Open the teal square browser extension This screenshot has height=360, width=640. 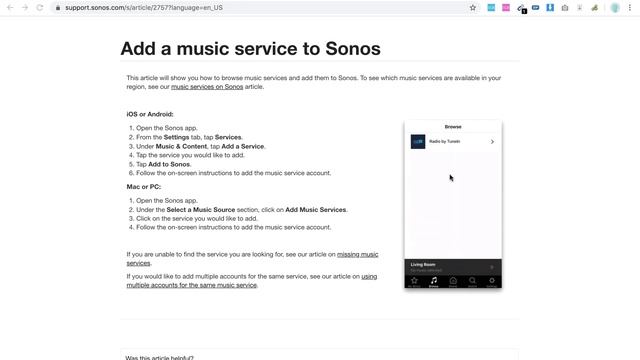click(491, 8)
